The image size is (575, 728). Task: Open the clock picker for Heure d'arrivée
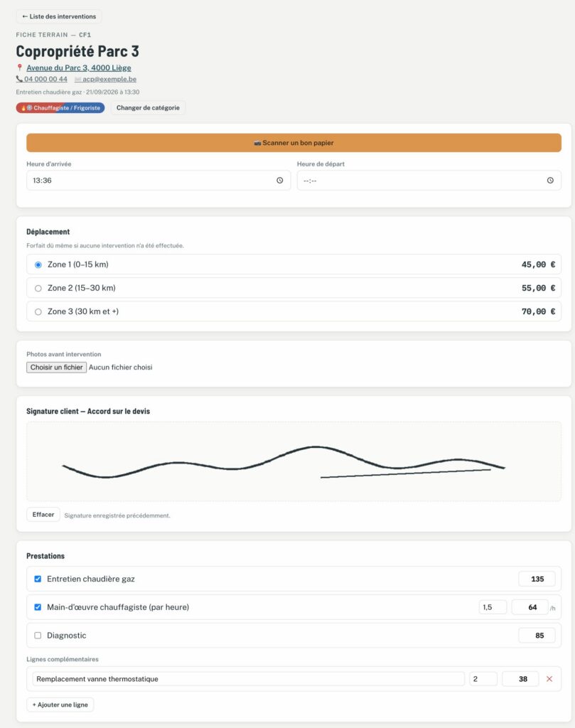[x=280, y=180]
